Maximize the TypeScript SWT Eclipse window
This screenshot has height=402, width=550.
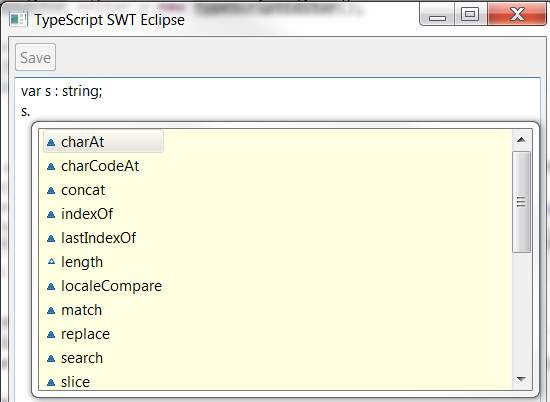(x=470, y=14)
